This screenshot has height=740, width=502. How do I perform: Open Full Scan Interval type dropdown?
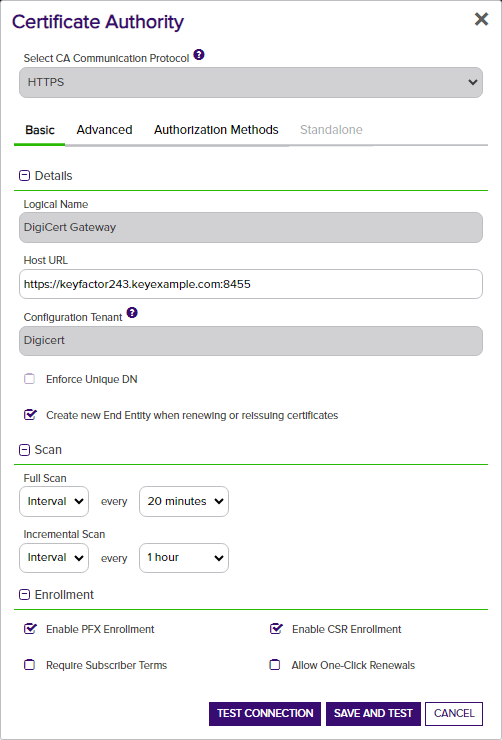pyautogui.click(x=54, y=502)
